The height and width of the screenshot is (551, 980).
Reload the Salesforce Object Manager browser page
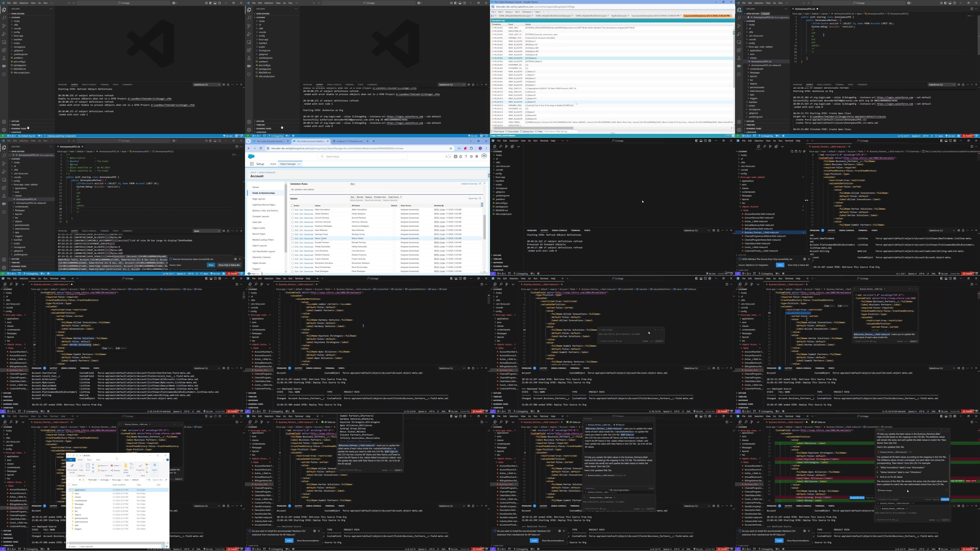(x=261, y=148)
